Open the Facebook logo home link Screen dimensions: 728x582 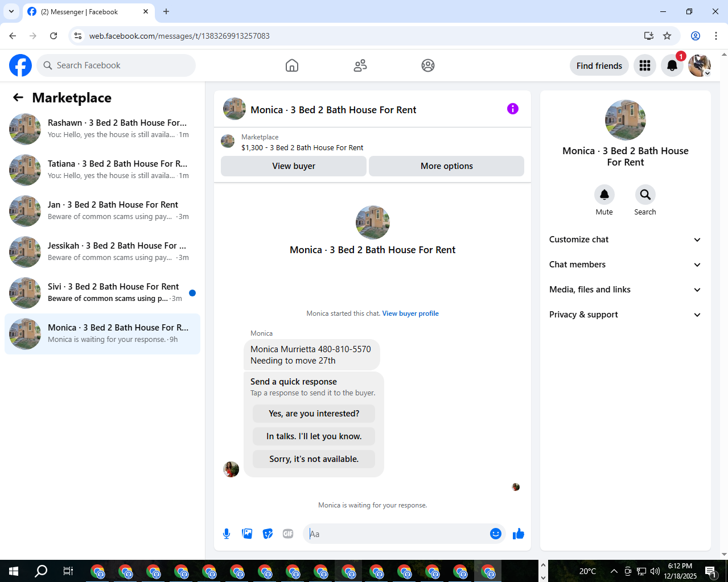(x=20, y=65)
